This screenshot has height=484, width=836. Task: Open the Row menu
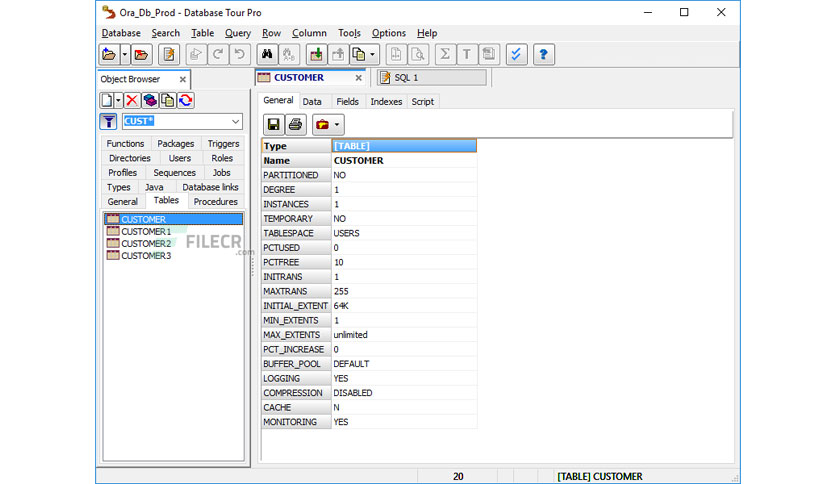tap(271, 33)
